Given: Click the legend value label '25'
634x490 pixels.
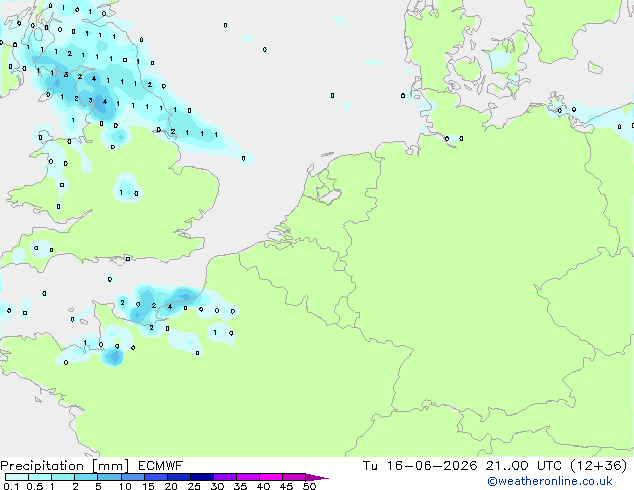Looking at the screenshot, I should 194,486.
